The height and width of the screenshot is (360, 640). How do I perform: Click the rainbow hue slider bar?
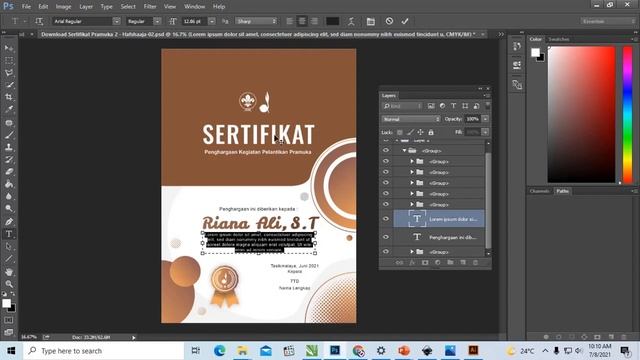coord(628,114)
